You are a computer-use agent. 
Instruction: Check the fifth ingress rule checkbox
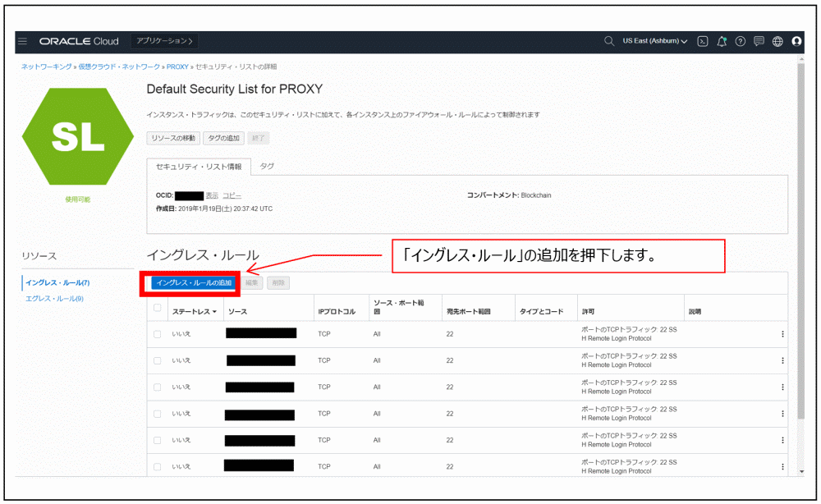click(x=157, y=441)
